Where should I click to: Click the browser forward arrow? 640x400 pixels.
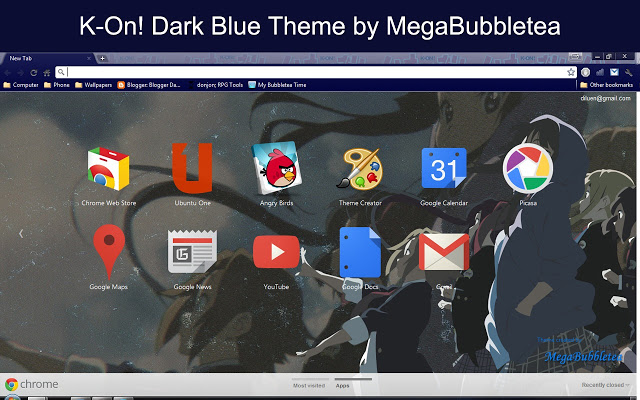tap(20, 73)
